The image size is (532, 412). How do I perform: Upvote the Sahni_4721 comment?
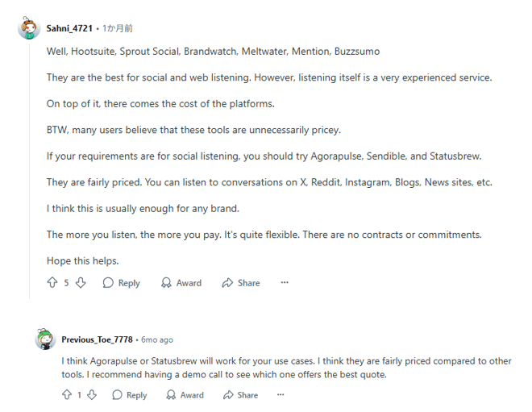click(x=52, y=283)
